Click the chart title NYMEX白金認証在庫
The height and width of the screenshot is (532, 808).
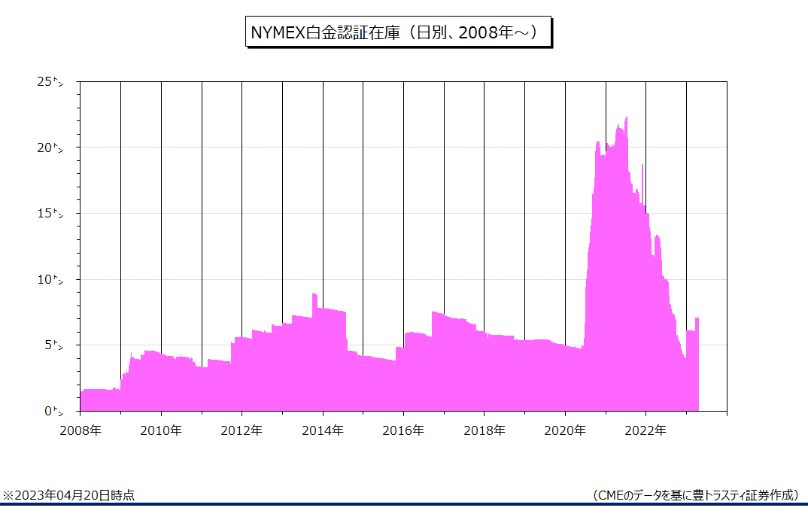tap(398, 32)
